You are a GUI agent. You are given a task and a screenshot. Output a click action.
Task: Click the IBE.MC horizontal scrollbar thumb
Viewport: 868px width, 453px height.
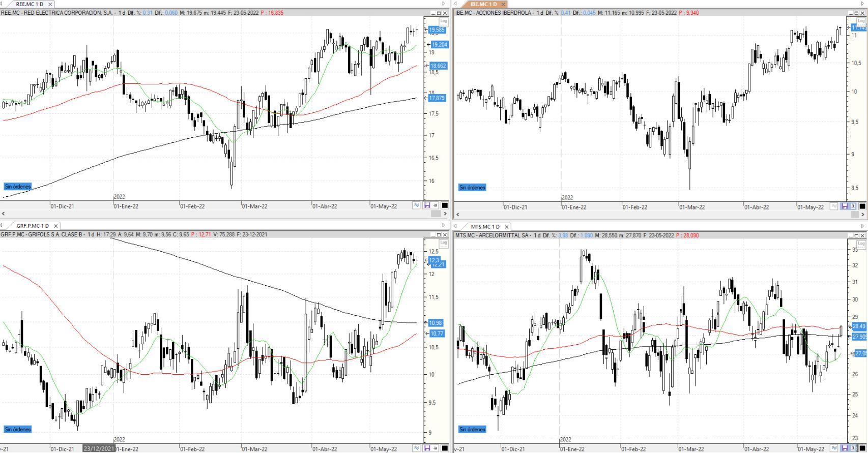pyautogui.click(x=855, y=215)
